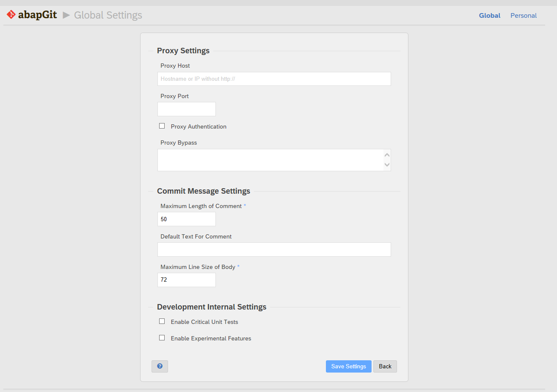Enable Critical Unit Tests checkbox

tap(162, 321)
